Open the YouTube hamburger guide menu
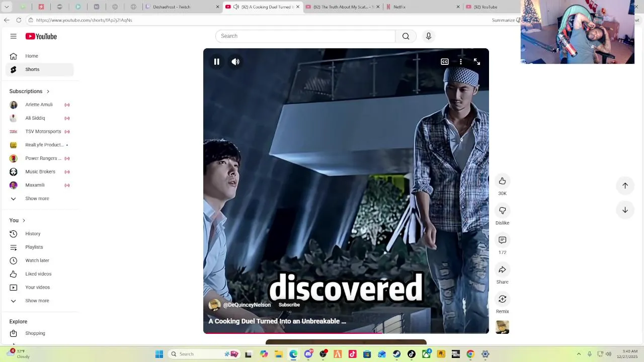The image size is (644, 362). [x=14, y=36]
